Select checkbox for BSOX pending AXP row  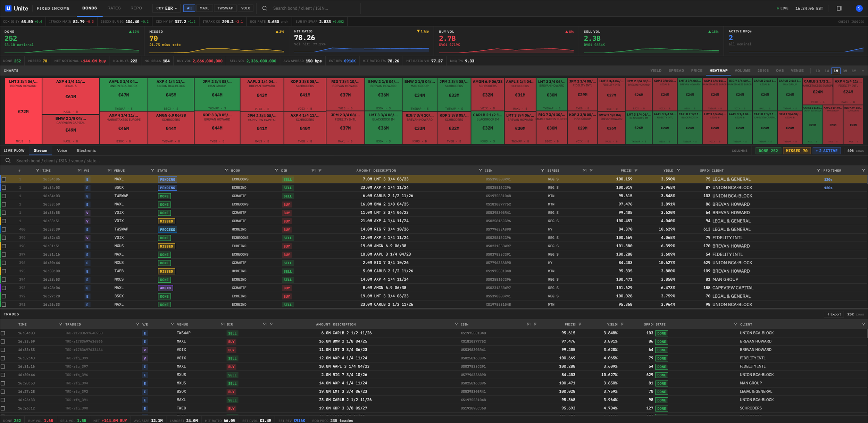tap(4, 188)
